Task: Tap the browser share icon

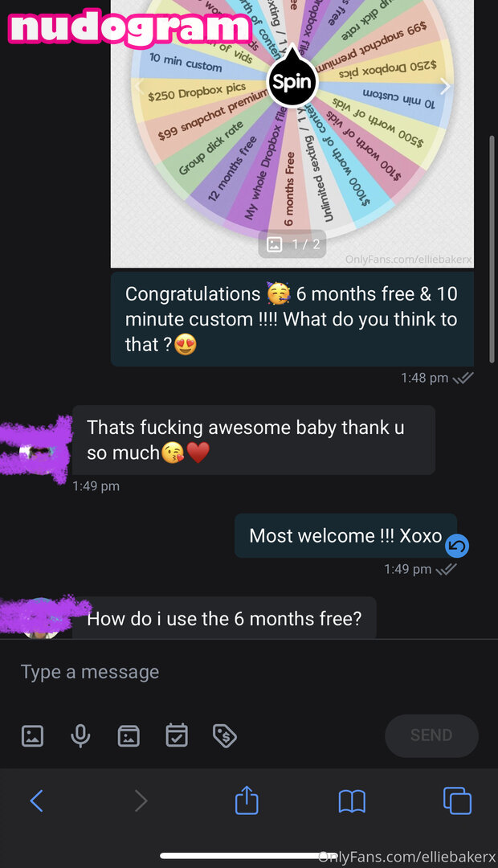Action: point(247,800)
